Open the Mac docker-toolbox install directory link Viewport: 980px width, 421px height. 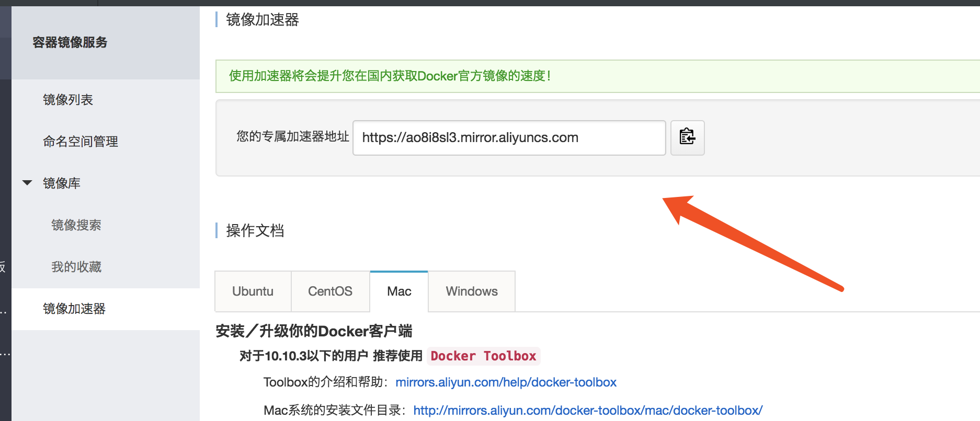coord(588,411)
